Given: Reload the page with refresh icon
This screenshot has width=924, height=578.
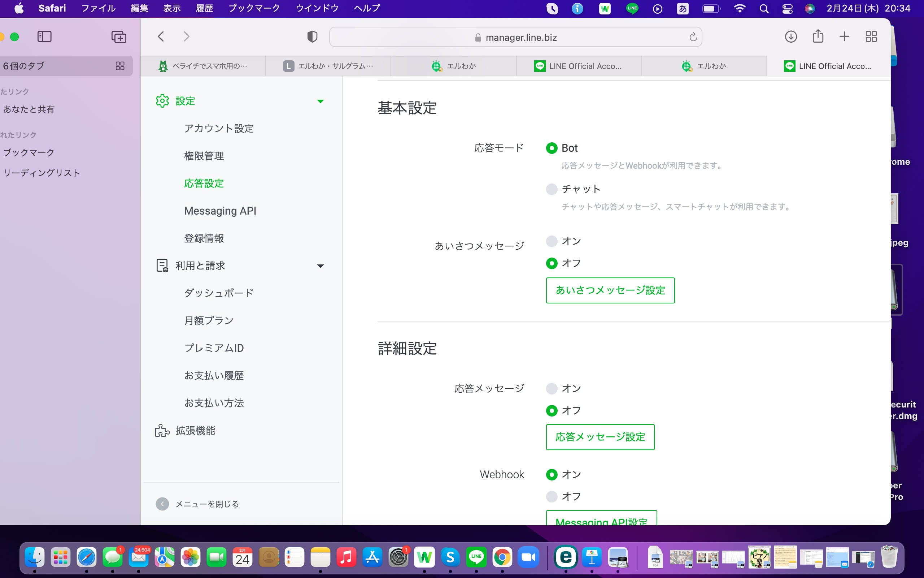Looking at the screenshot, I should point(693,37).
